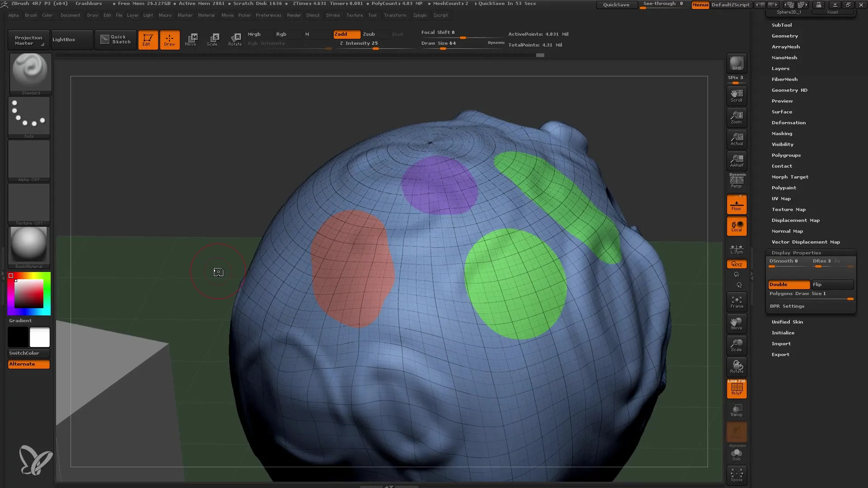Toggle the Rgb color mode

coord(281,34)
